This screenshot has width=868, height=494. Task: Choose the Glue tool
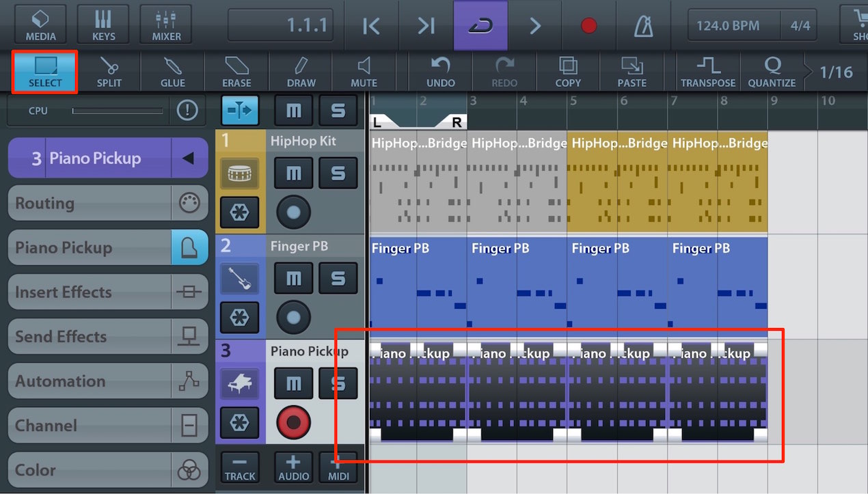tap(172, 72)
